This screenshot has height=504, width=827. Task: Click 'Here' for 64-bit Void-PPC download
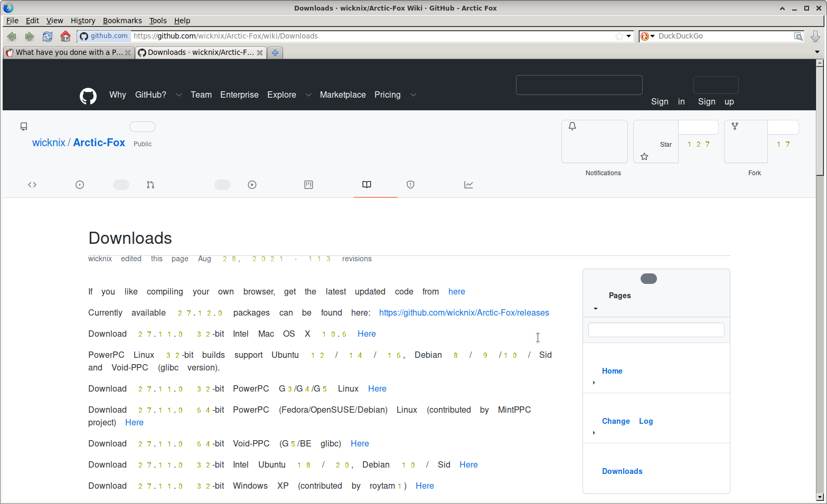pos(360,444)
